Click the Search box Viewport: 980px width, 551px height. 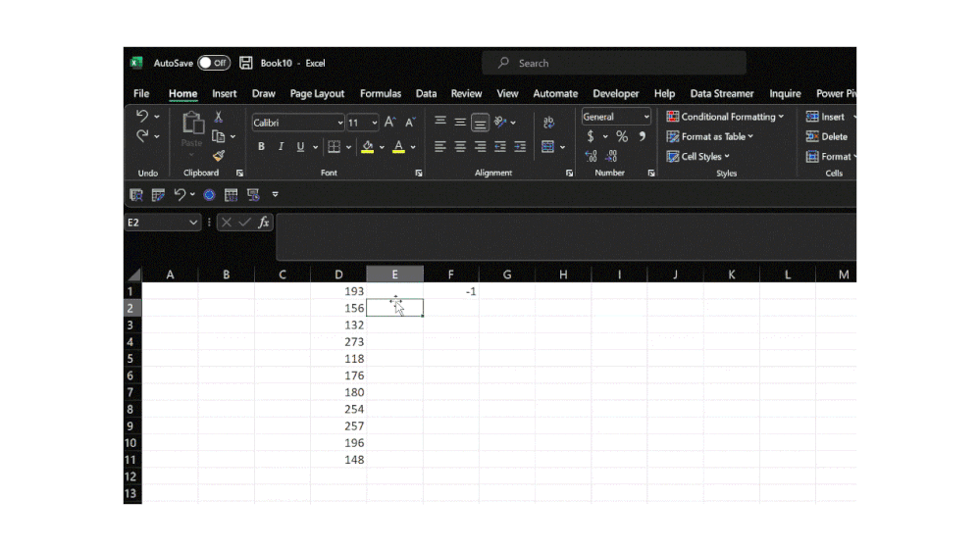pyautogui.click(x=614, y=63)
